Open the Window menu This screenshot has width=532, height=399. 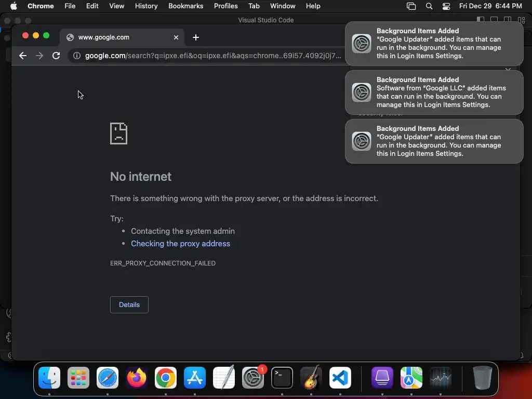point(283,6)
